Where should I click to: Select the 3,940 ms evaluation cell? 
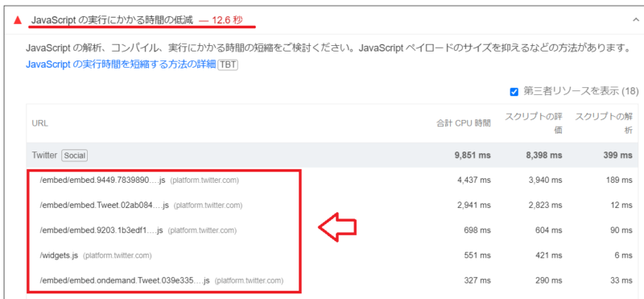pyautogui.click(x=546, y=181)
